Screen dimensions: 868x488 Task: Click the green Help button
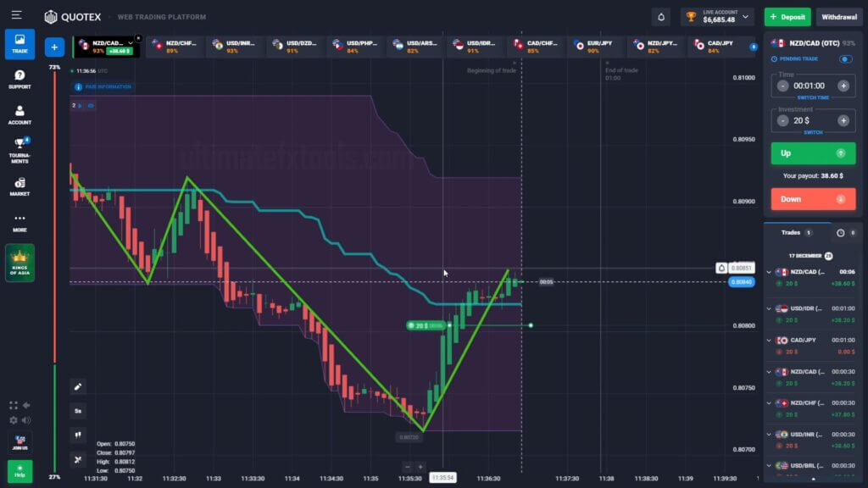pyautogui.click(x=20, y=471)
